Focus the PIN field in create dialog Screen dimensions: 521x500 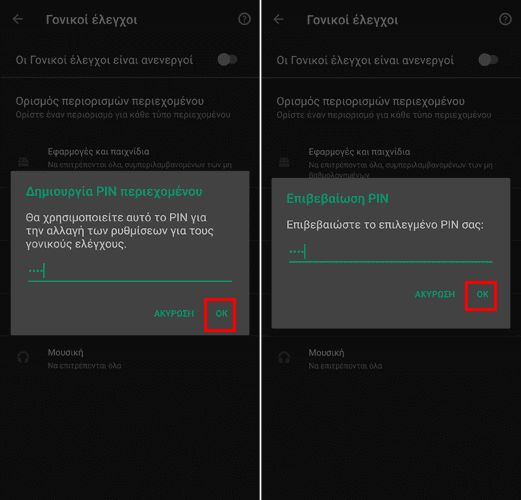tap(130, 271)
